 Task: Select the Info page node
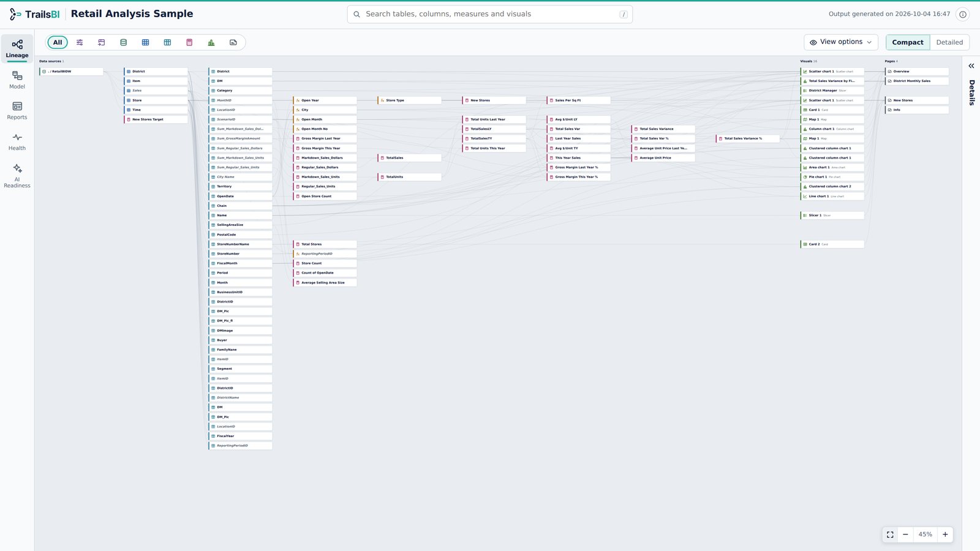point(917,110)
